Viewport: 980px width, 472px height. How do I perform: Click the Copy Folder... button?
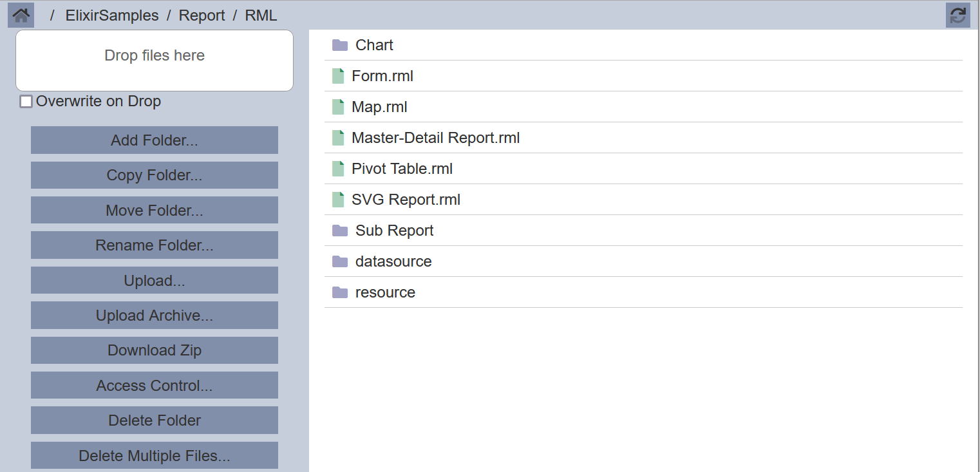tap(155, 175)
